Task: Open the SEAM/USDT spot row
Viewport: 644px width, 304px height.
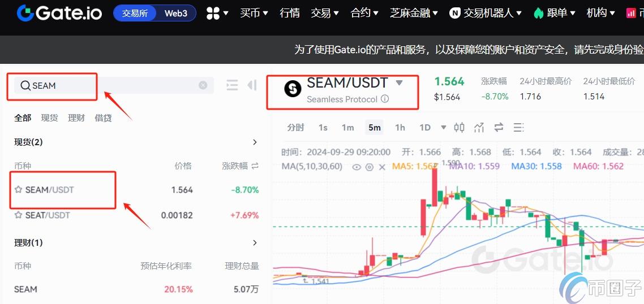Action: click(136, 190)
